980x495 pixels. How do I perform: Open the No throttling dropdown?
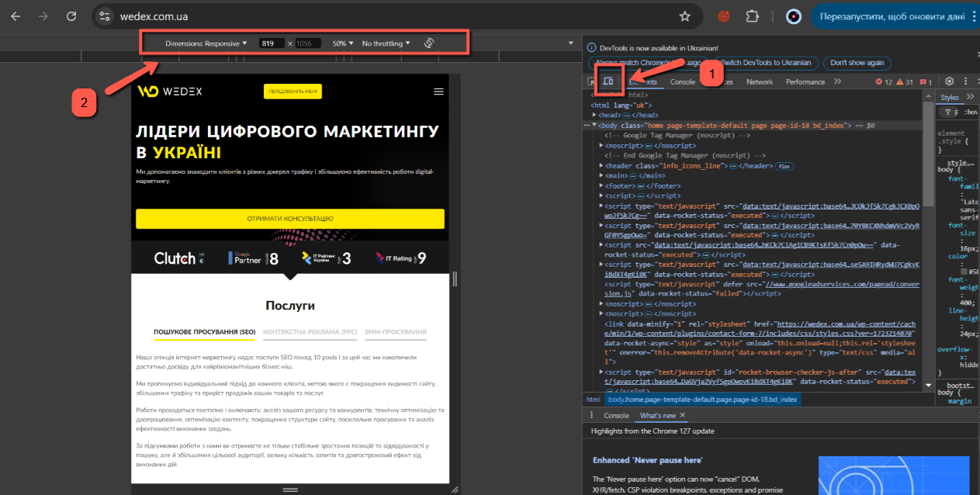click(x=386, y=43)
